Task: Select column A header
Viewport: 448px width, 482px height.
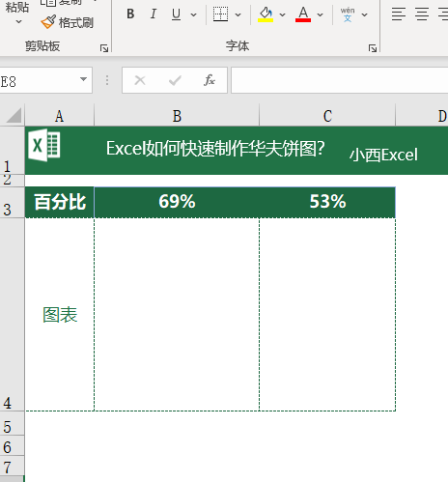Action: (59, 116)
